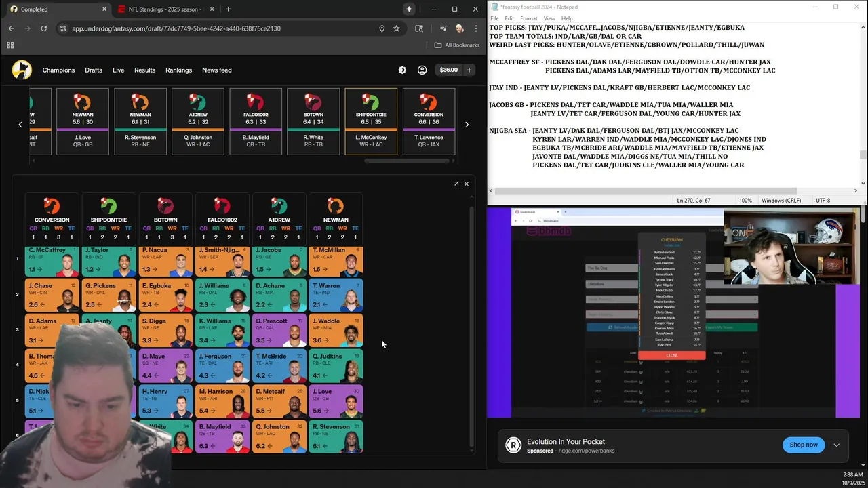Close the draft board panel
This screenshot has height=488, width=868.
(x=467, y=184)
